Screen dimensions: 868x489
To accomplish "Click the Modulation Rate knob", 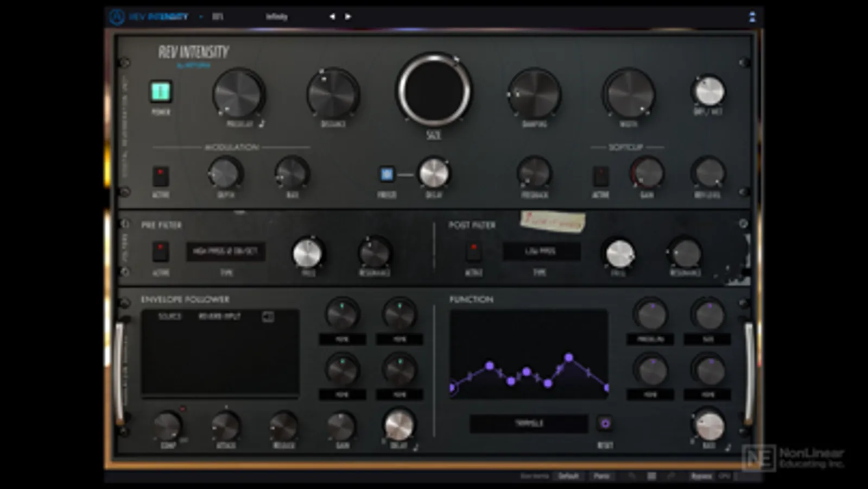I will (292, 173).
